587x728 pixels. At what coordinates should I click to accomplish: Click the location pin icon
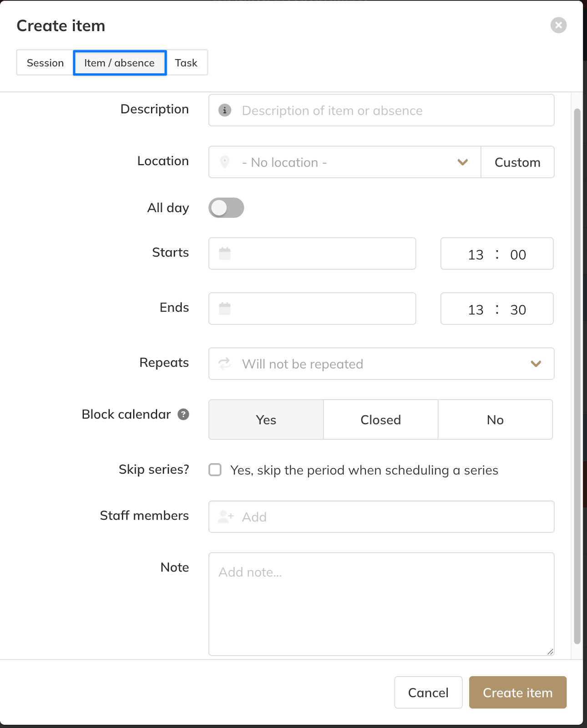click(x=225, y=162)
